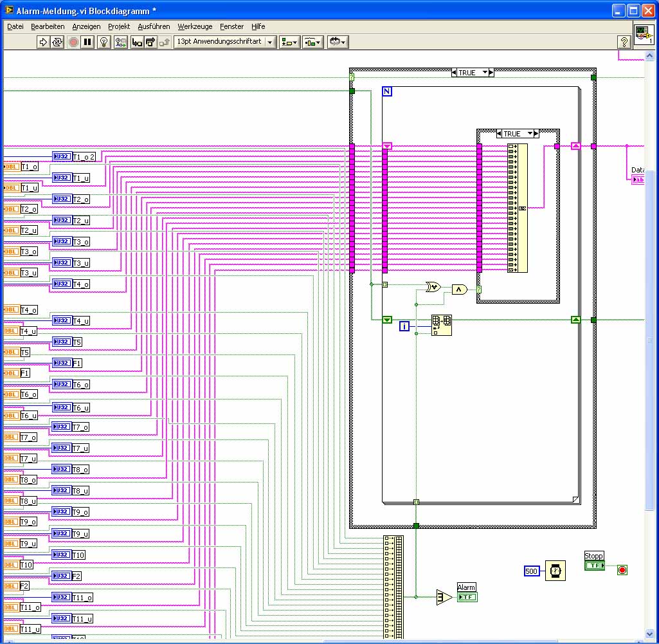Click the Stopp boolean terminal

click(x=594, y=566)
